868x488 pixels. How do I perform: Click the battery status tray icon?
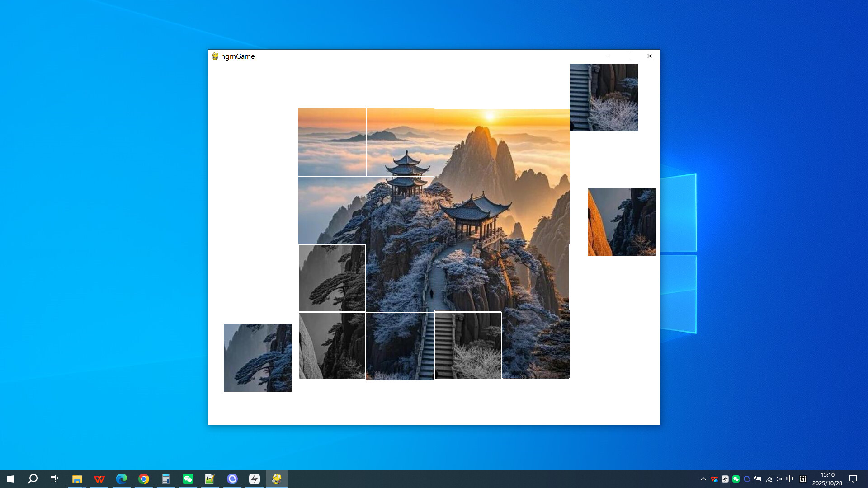(x=758, y=479)
